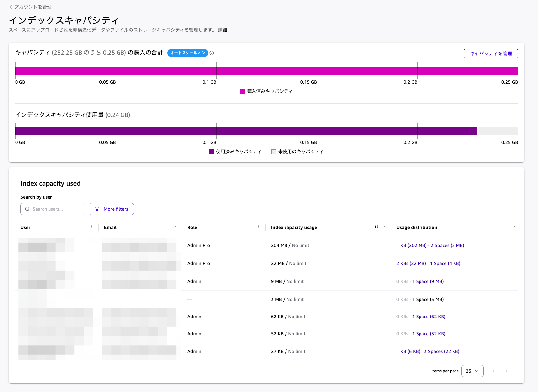Go to the previous page arrow

[493, 371]
